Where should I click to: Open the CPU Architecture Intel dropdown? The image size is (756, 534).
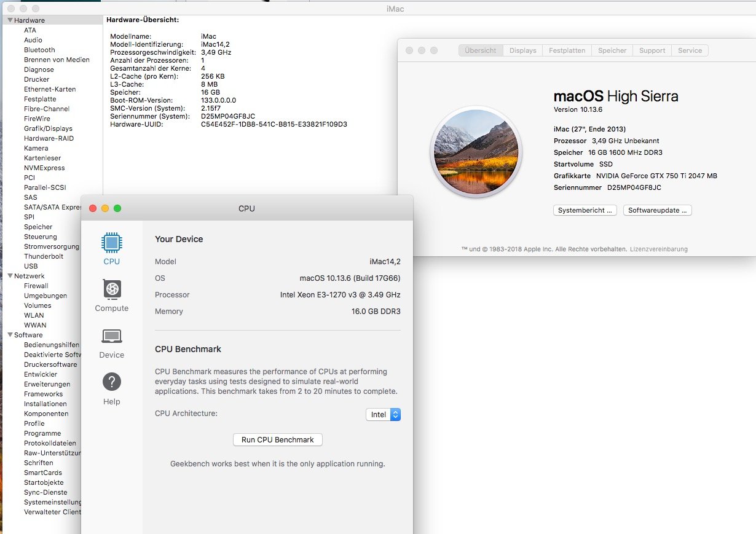coord(383,415)
